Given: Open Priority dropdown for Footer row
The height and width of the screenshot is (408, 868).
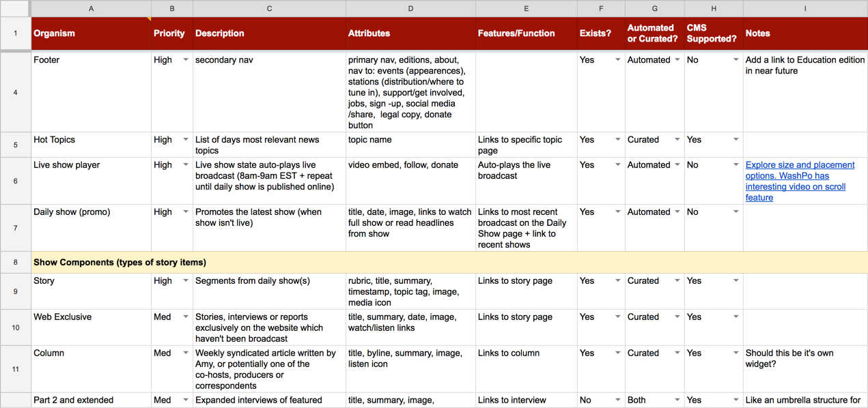Looking at the screenshot, I should coord(185,60).
